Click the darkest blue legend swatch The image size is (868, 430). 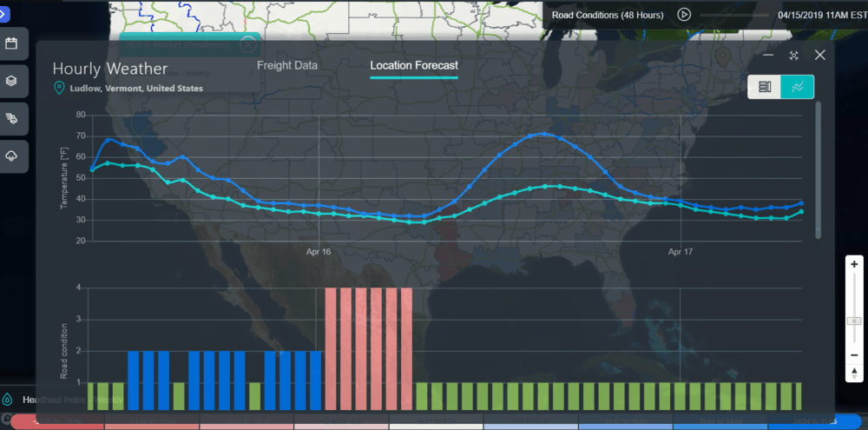pyautogui.click(x=814, y=421)
